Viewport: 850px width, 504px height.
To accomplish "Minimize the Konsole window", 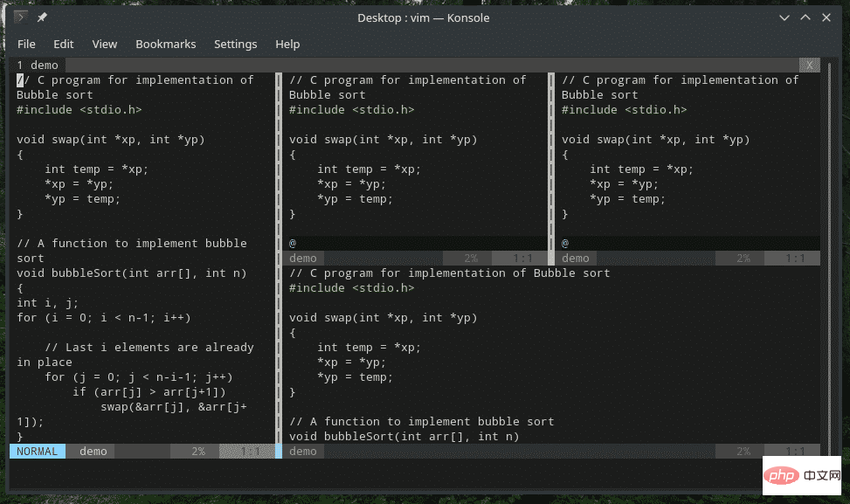I will click(783, 17).
